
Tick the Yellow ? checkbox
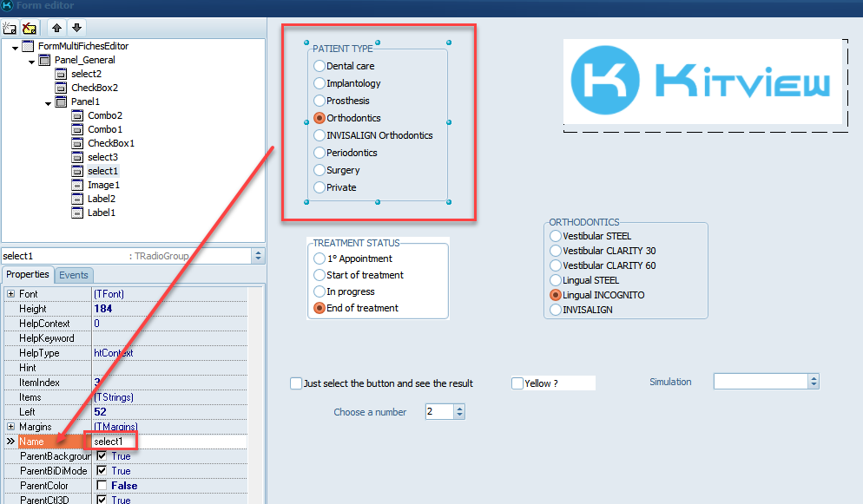(517, 383)
